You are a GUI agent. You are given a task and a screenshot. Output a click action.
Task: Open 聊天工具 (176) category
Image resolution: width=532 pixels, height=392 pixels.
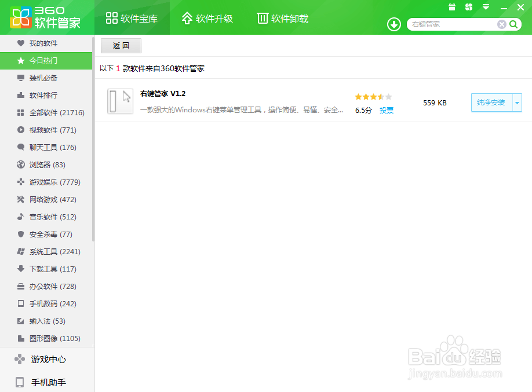(x=46, y=147)
